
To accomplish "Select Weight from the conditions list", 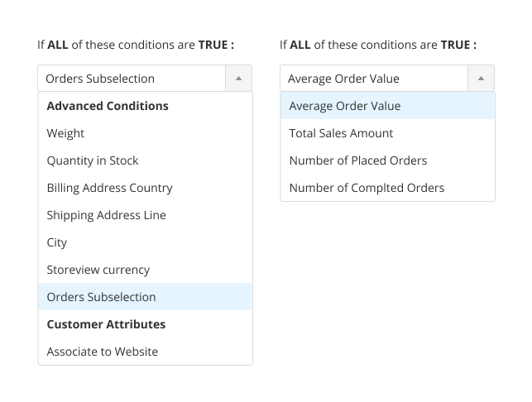I will click(65, 133).
